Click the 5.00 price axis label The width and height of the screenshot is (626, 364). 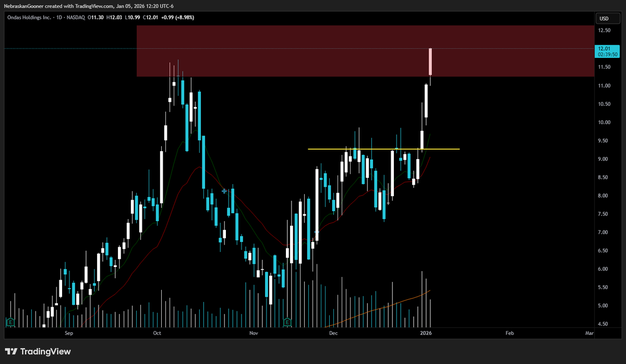(604, 306)
